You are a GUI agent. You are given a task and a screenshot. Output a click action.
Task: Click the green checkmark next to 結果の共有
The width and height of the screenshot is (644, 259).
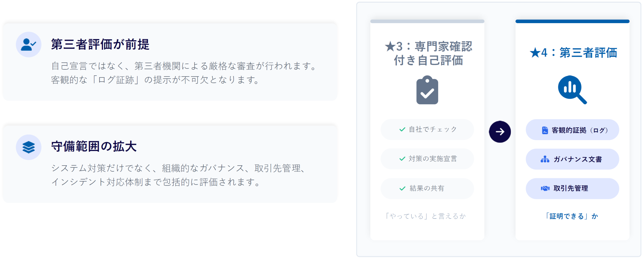(402, 188)
